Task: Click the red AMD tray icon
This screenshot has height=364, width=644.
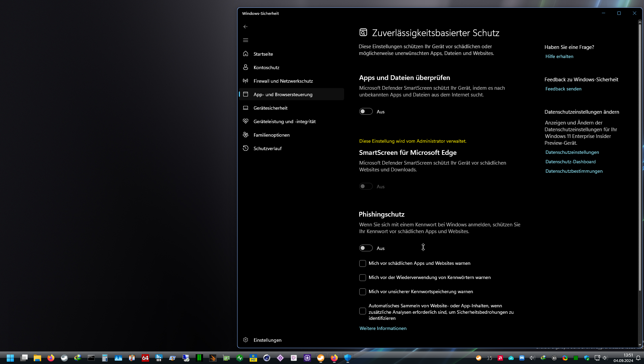Action: coord(500,358)
